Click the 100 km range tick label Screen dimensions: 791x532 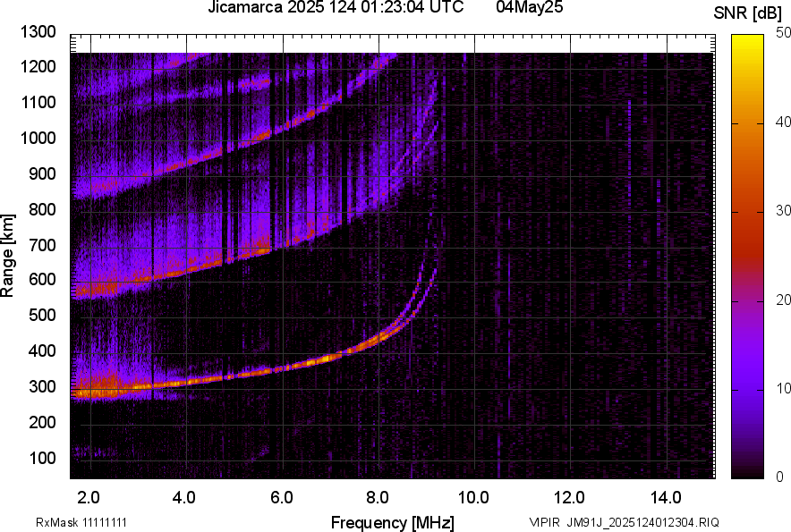[42, 458]
